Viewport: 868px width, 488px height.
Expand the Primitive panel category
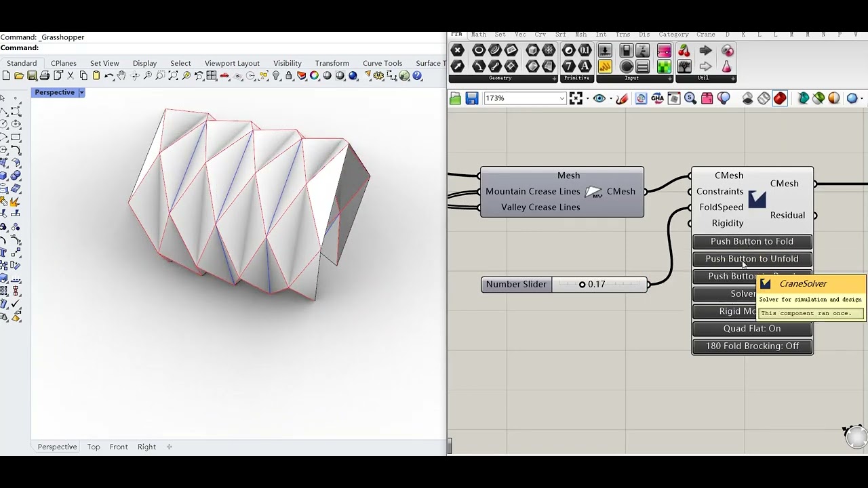[577, 78]
